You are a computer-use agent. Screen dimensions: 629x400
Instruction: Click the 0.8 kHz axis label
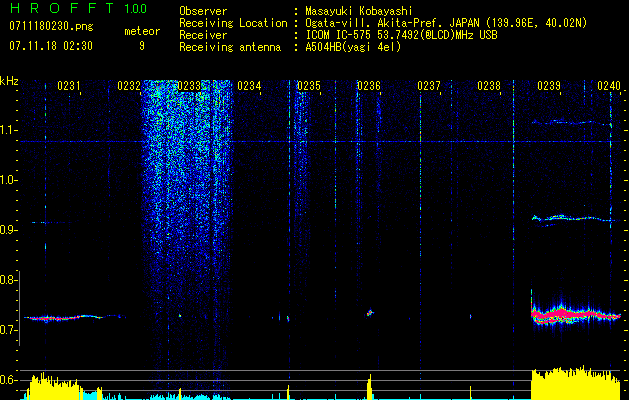7,280
